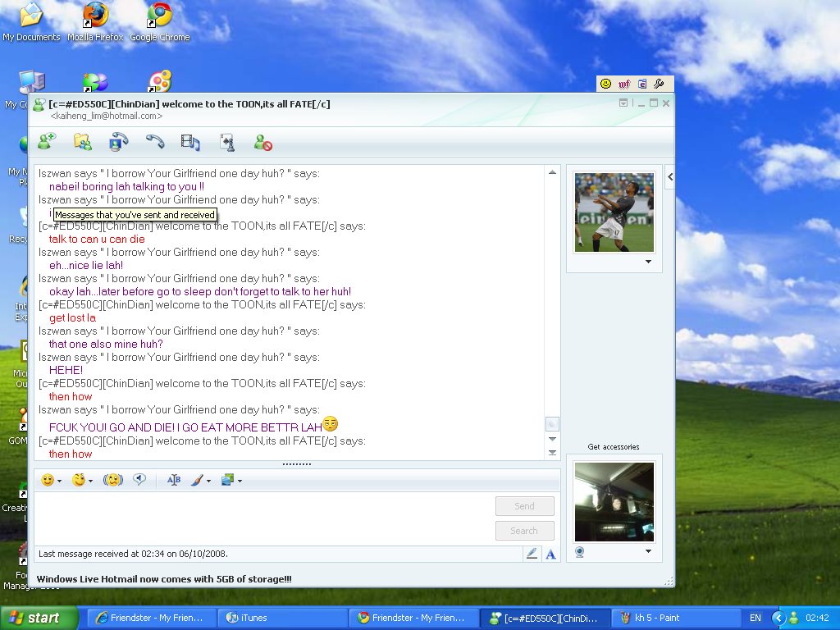This screenshot has width=840, height=630.
Task: Select the My Documents desktop icon
Action: click(x=32, y=22)
